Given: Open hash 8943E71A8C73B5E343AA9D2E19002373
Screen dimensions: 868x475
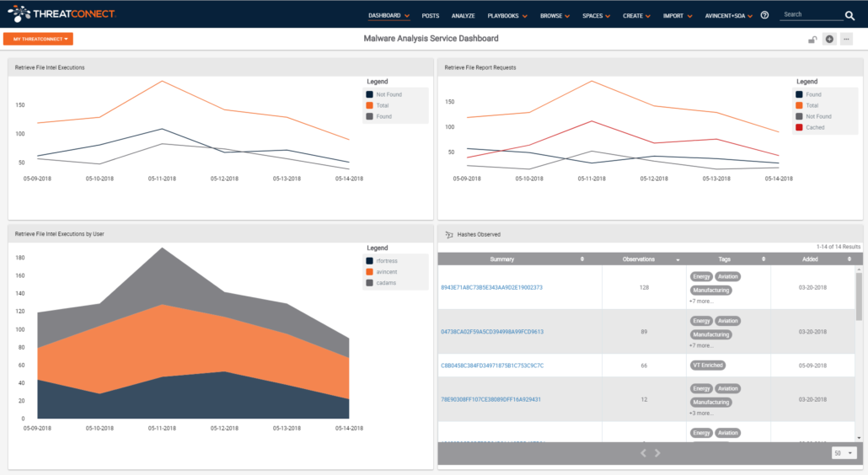Looking at the screenshot, I should 491,287.
